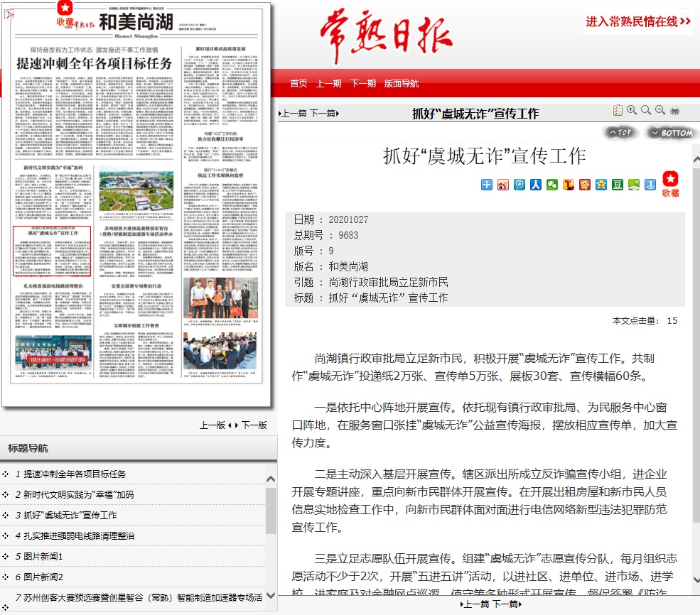
Task: Click favorite star on newspaper page thumbnail
Action: click(65, 13)
